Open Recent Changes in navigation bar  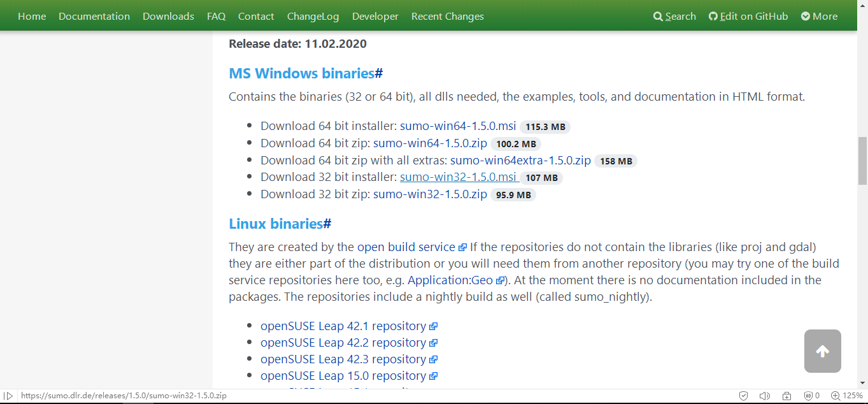(448, 16)
